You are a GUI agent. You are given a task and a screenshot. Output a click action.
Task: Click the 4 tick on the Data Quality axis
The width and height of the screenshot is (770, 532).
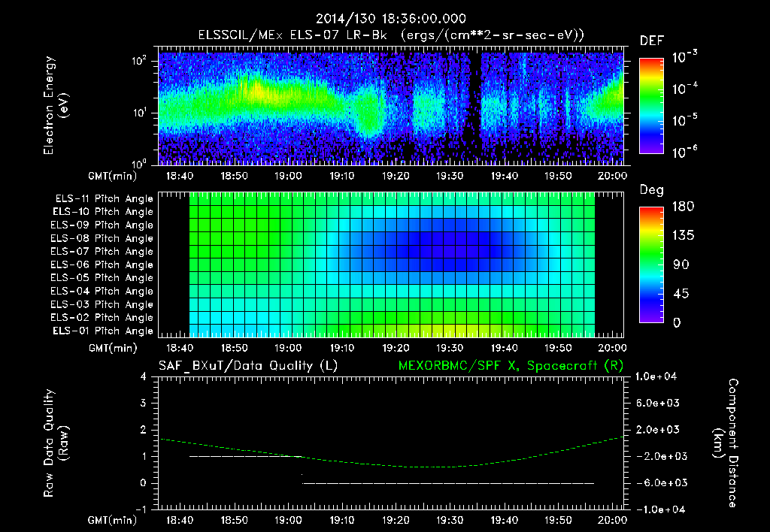click(144, 376)
